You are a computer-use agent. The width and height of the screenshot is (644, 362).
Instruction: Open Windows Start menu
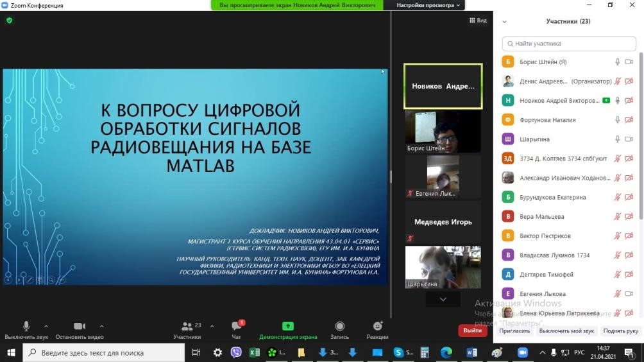coord(11,352)
